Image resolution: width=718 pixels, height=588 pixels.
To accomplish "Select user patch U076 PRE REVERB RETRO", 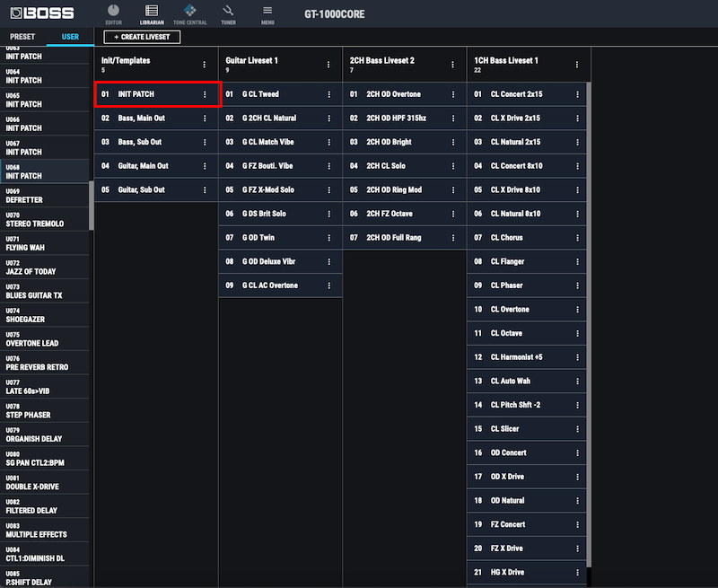I will (x=44, y=363).
